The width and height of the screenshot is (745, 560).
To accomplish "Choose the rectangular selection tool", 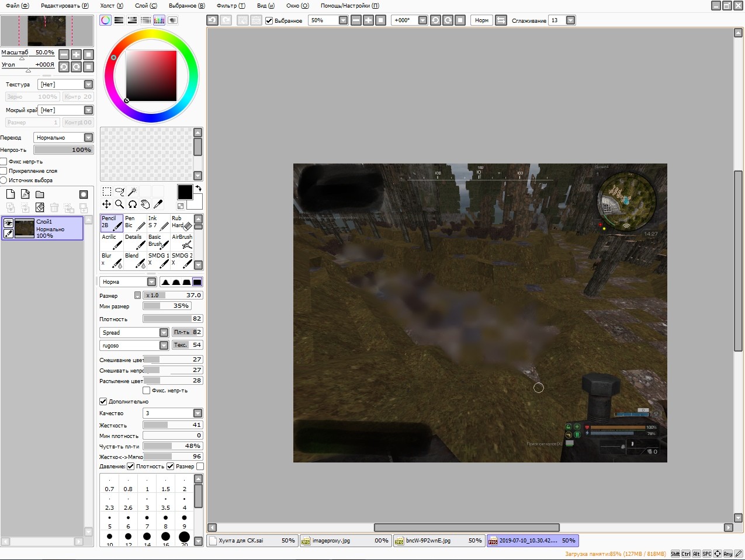I will coord(106,192).
